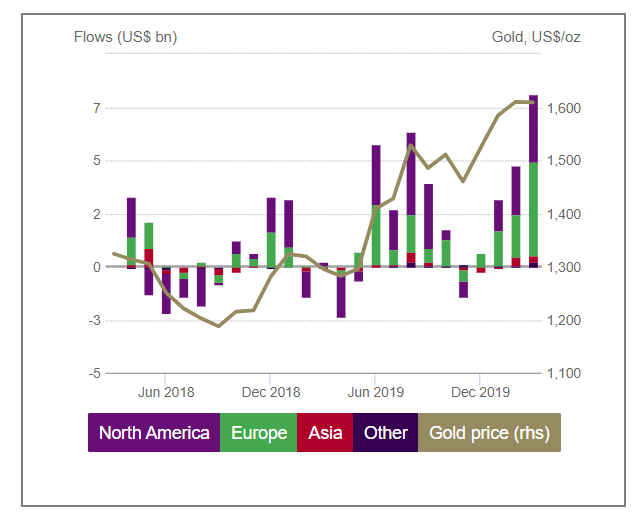
Task: Toggle the Other legend item
Action: click(x=385, y=433)
